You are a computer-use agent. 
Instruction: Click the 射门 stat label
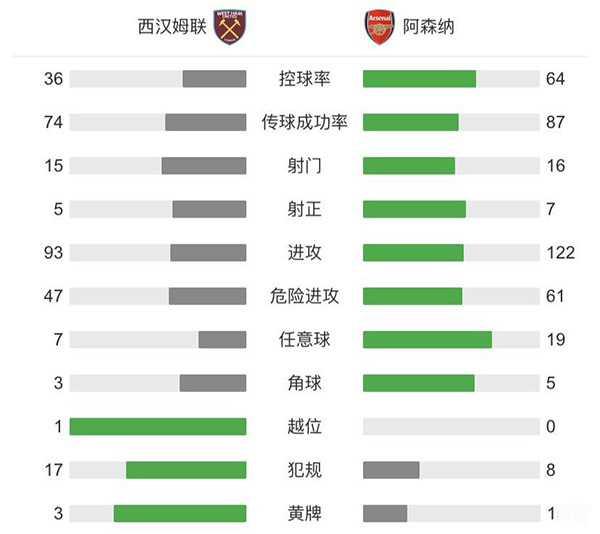(x=304, y=166)
